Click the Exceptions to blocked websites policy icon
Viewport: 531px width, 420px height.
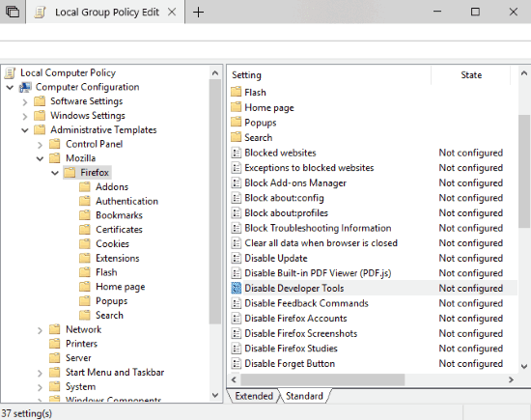click(x=236, y=168)
